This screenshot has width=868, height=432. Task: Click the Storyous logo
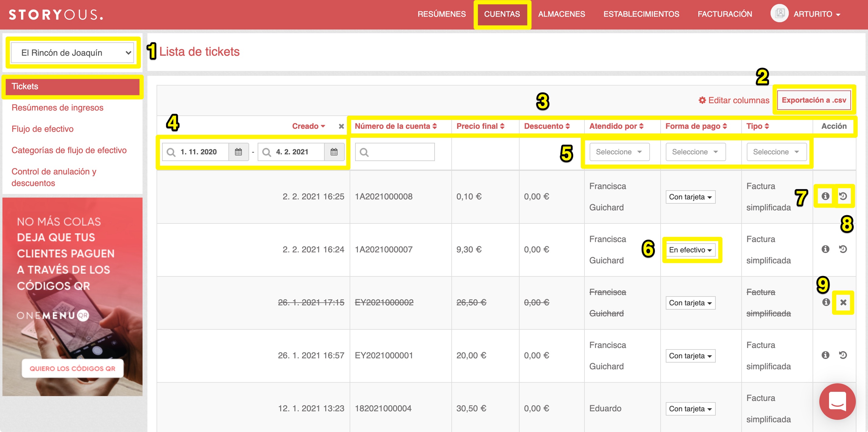click(x=56, y=15)
